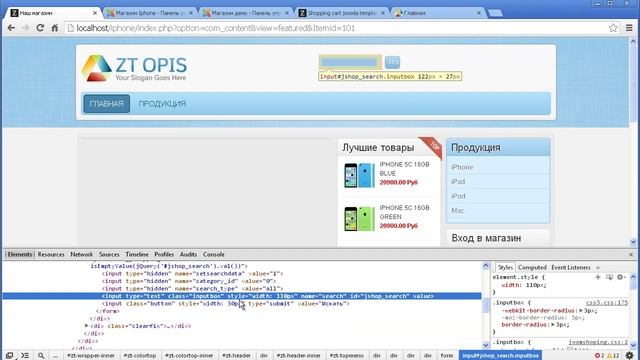Screen dimensions: 640x360
Task: Select the form breadcrumb
Action: [447, 356]
